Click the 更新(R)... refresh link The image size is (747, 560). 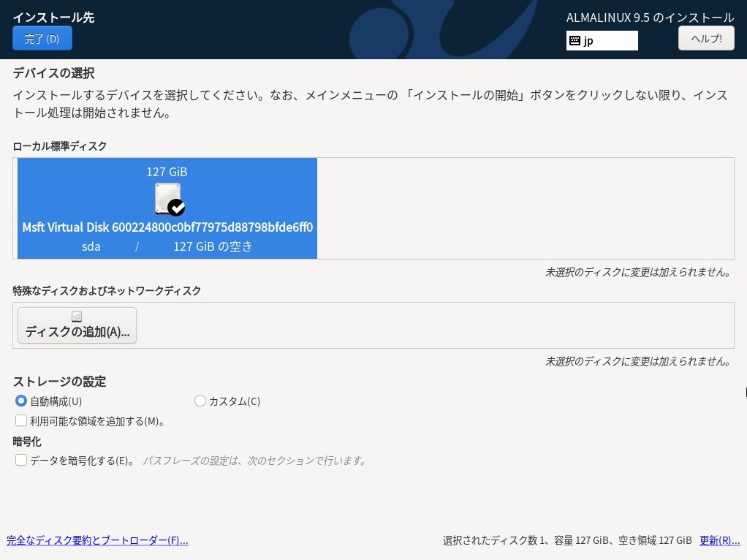click(x=719, y=540)
